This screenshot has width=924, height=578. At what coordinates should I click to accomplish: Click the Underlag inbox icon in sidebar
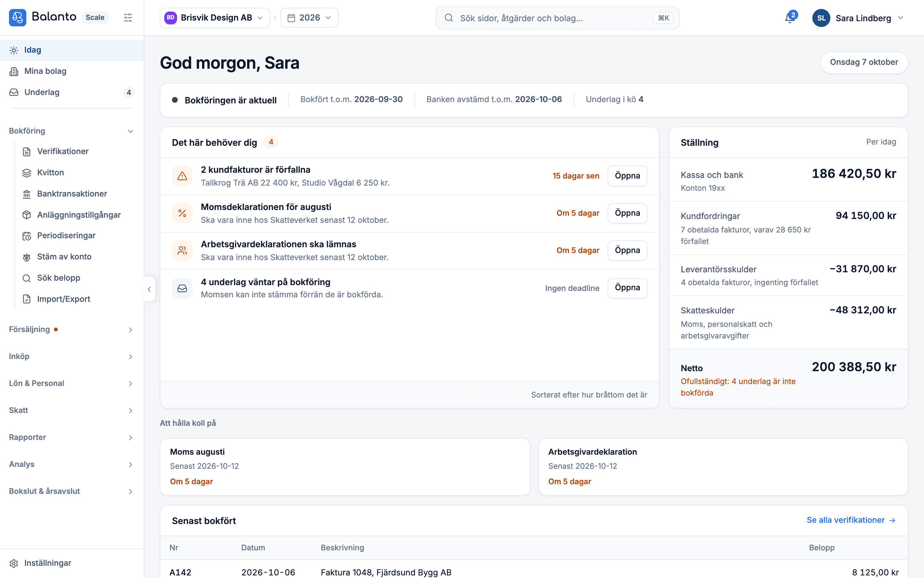[14, 92]
